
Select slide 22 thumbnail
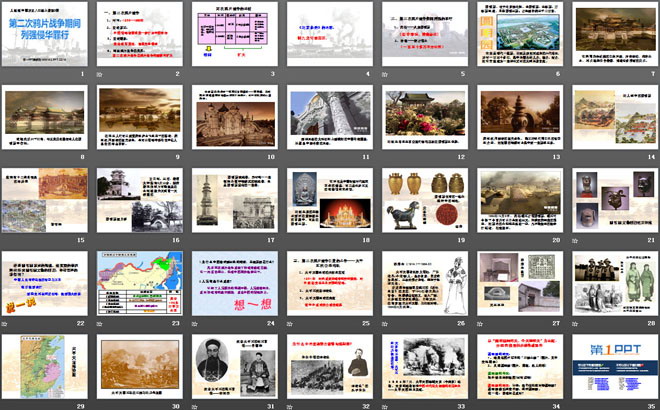45,284
